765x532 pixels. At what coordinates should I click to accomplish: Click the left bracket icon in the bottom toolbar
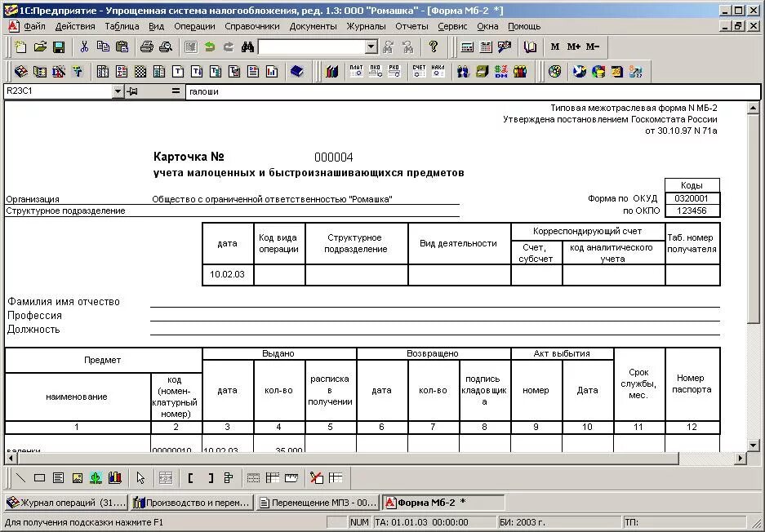point(190,478)
